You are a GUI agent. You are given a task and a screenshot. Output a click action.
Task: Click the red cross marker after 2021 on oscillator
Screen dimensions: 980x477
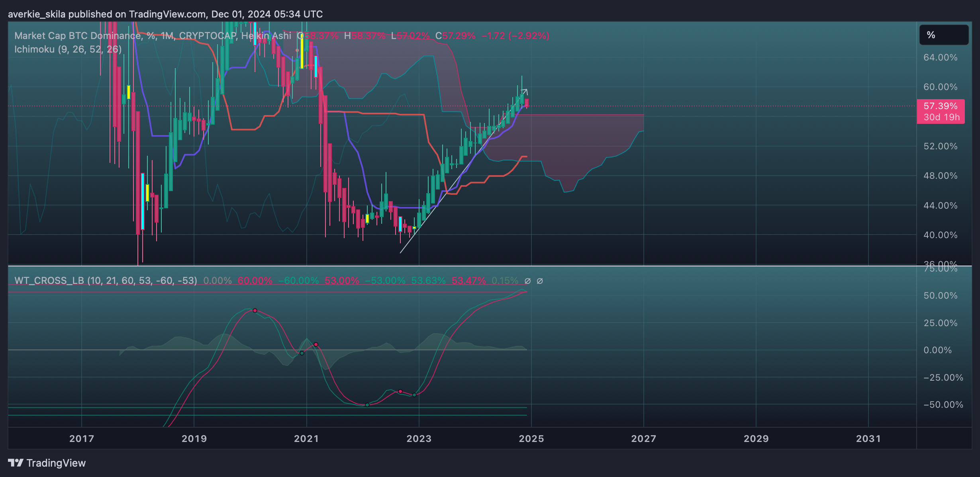[x=316, y=344]
